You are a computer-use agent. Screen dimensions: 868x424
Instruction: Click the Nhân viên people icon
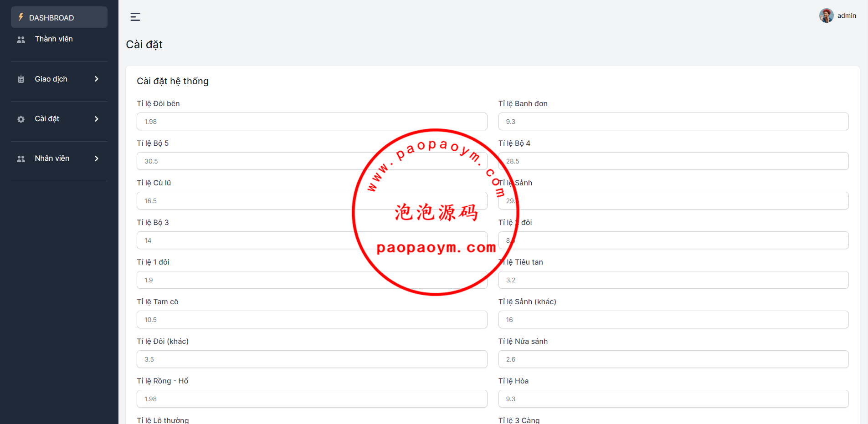click(x=21, y=159)
